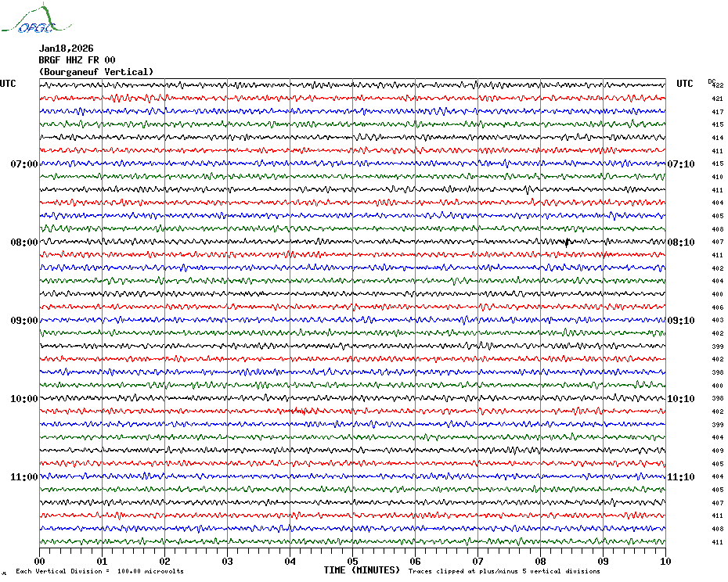Click the 08:00 time label on left
Viewport: 728px width, 582px height.
click(24, 242)
